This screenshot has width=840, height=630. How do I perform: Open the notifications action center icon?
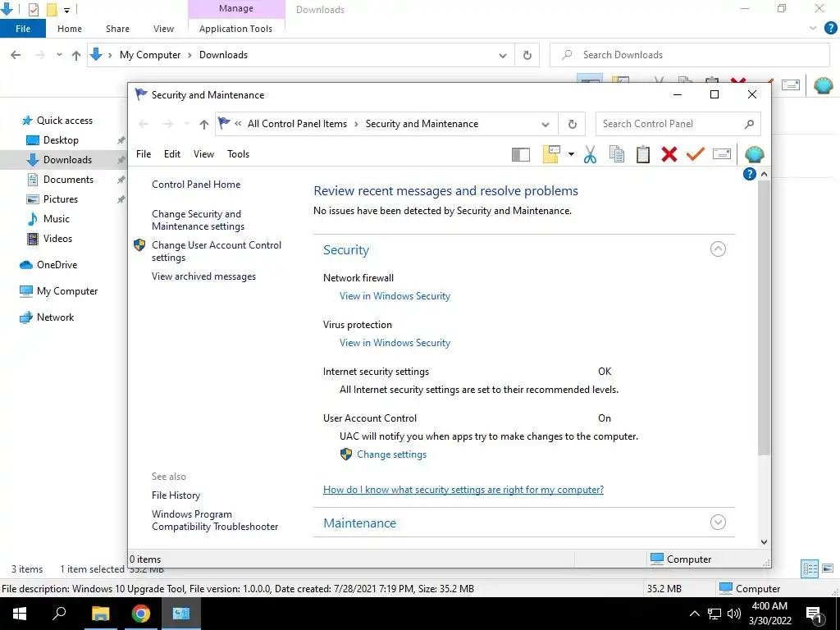coord(815,614)
